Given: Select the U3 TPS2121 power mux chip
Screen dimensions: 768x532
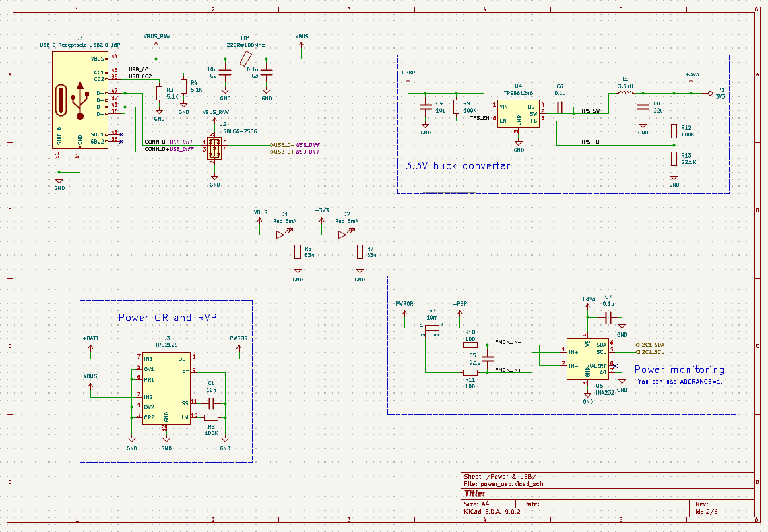Looking at the screenshot, I should pyautogui.click(x=166, y=388).
